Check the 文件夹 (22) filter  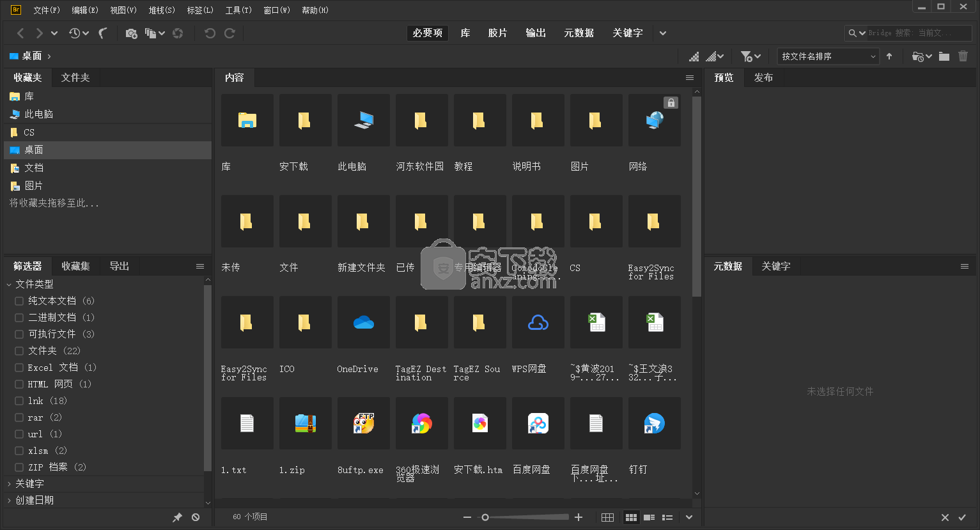point(19,350)
